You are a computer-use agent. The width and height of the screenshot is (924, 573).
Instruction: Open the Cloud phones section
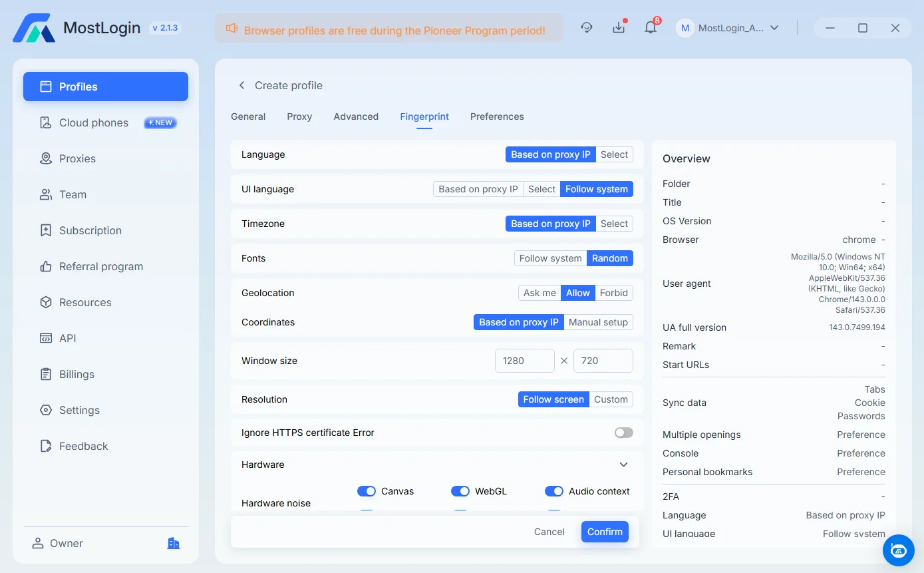tap(93, 122)
